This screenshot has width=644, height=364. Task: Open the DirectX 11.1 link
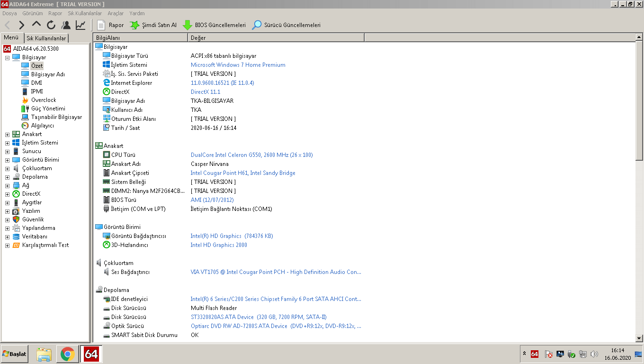click(x=206, y=92)
